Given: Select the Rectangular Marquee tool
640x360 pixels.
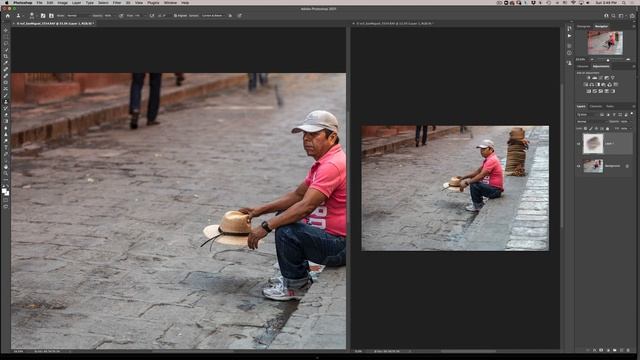Looking at the screenshot, I should [x=6, y=36].
